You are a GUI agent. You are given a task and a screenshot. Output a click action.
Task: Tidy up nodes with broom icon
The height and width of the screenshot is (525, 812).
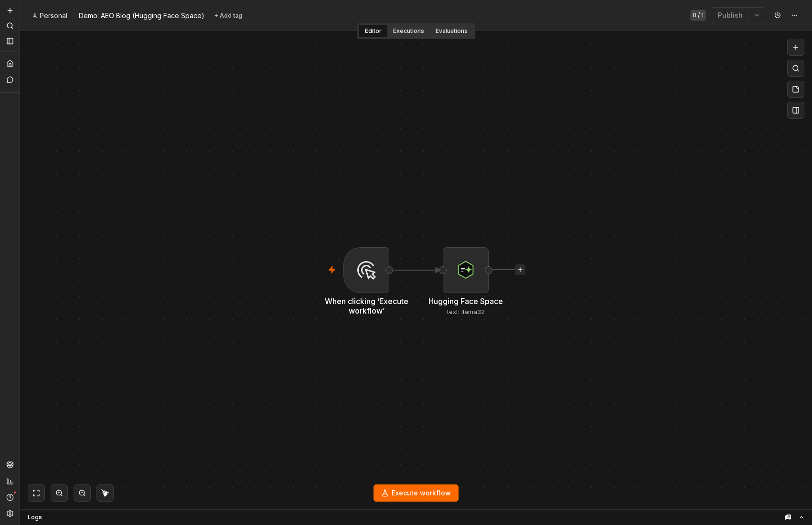coord(105,493)
